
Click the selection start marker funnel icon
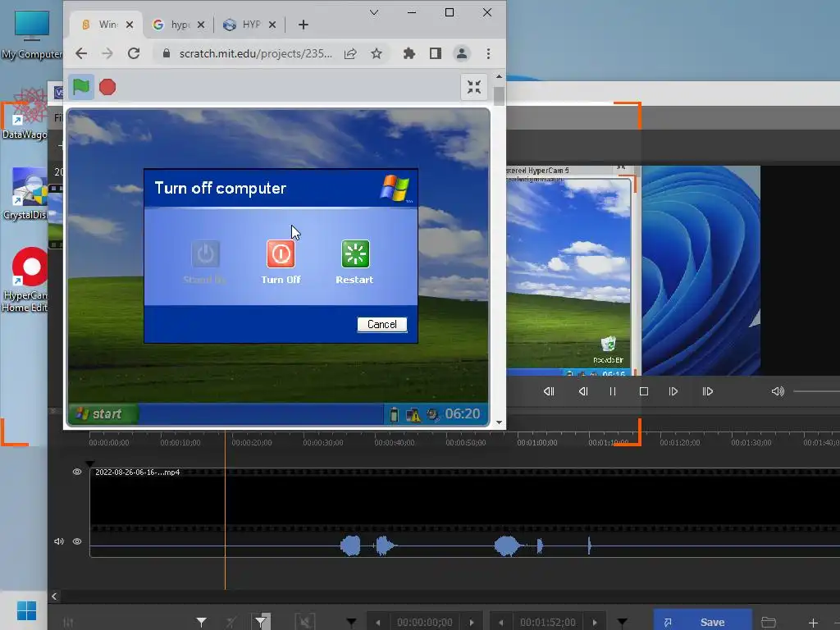(x=202, y=622)
